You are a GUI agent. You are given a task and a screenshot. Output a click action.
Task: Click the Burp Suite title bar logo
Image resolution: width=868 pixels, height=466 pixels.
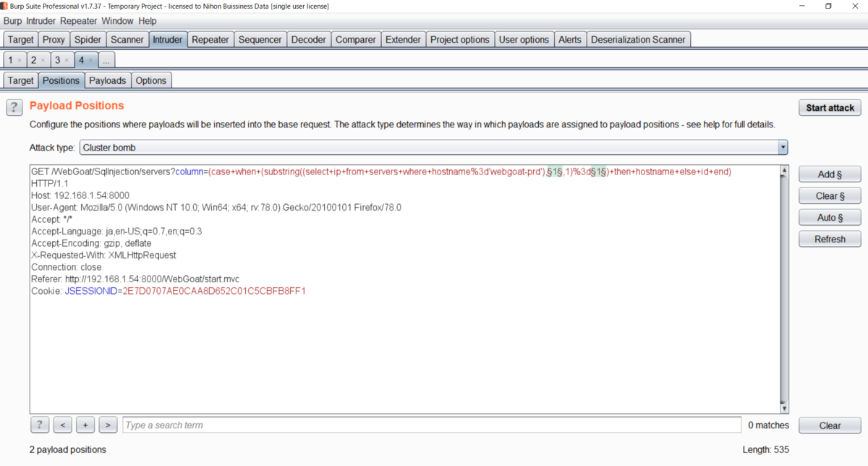click(x=5, y=6)
